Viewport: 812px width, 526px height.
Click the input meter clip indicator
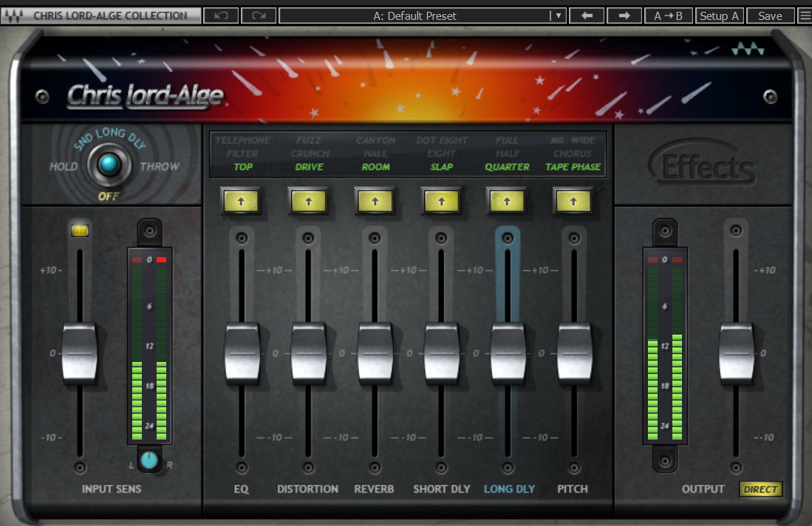149,259
